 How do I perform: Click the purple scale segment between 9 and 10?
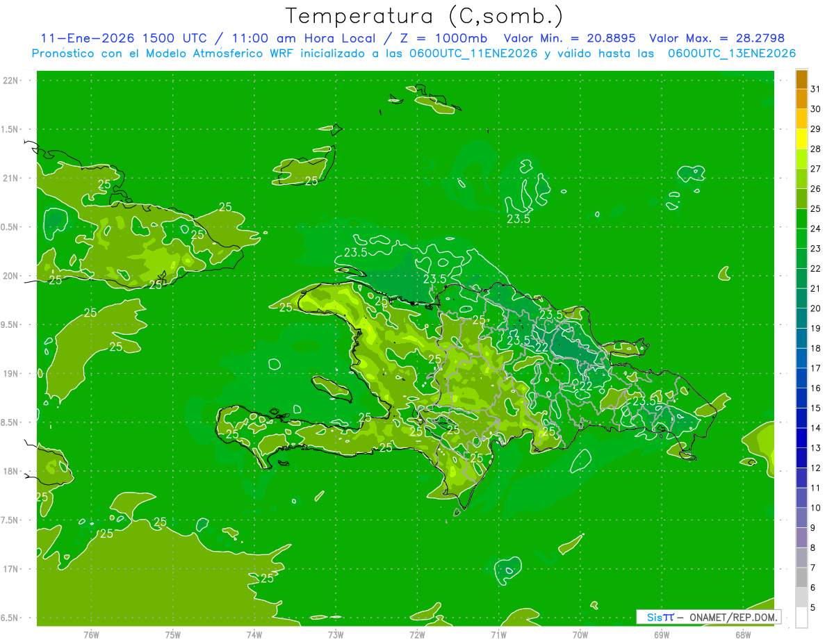(801, 518)
